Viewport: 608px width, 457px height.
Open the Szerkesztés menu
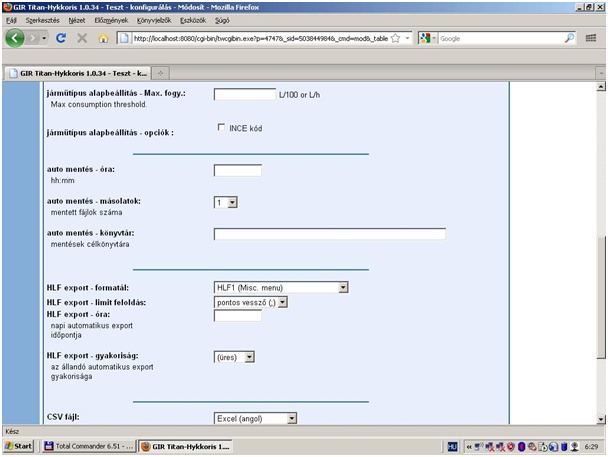coord(42,20)
